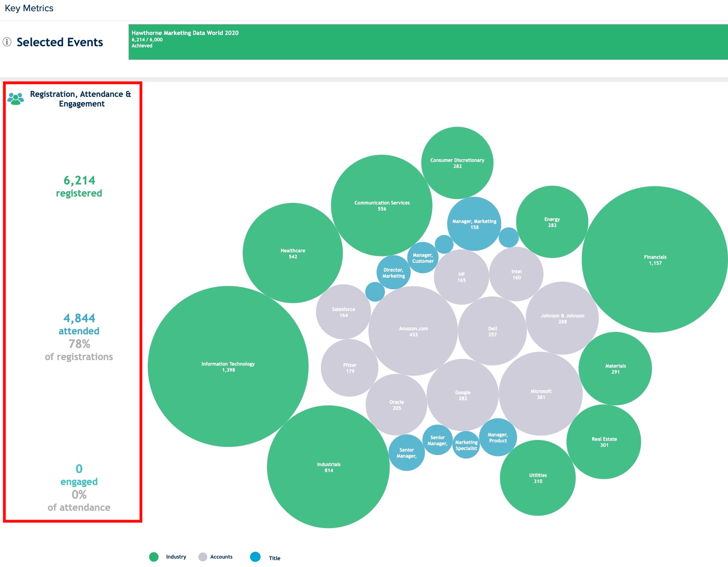Click the Communication Services 556 bubble
Viewport: 728px width, 567px height.
point(382,205)
